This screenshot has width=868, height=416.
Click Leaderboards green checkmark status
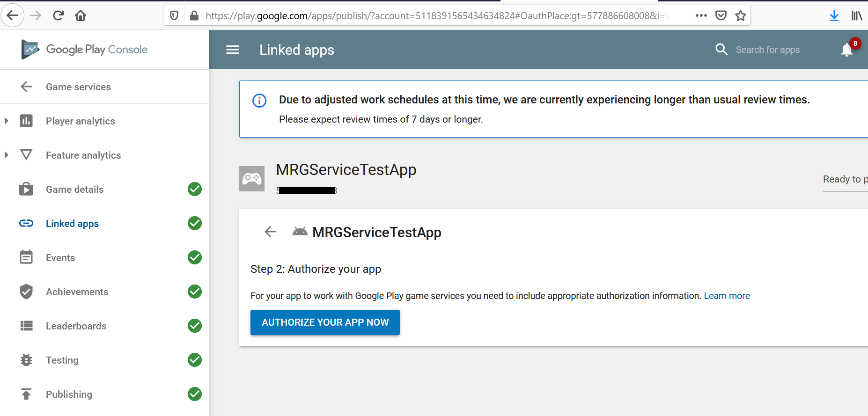[195, 326]
